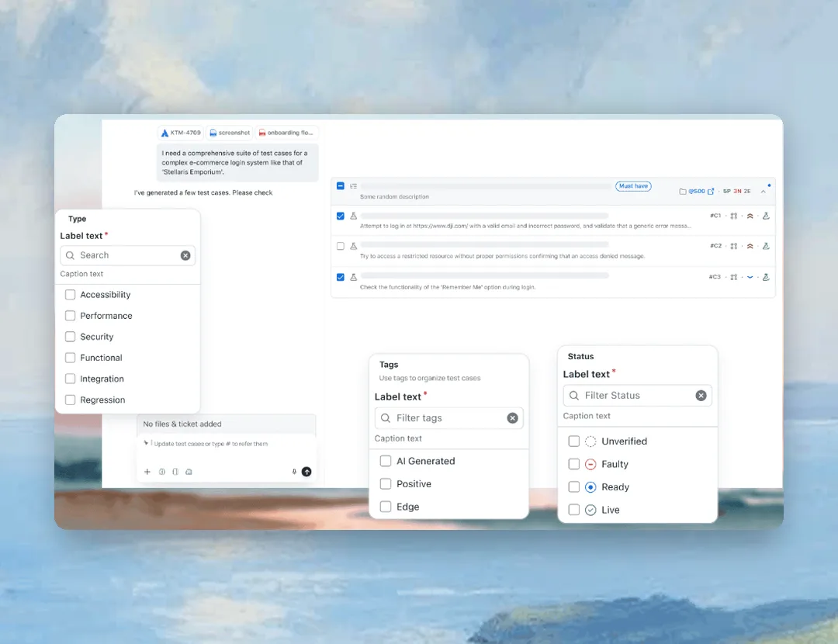Screen dimensions: 838x644
Task: Click the second icon after plus in chat toolbar
Action: click(x=161, y=472)
